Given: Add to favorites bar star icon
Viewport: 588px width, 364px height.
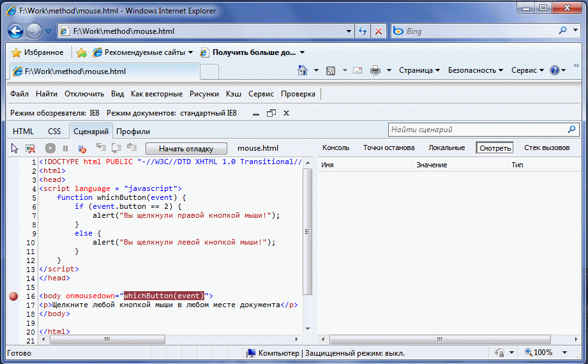Looking at the screenshot, I should [81, 52].
